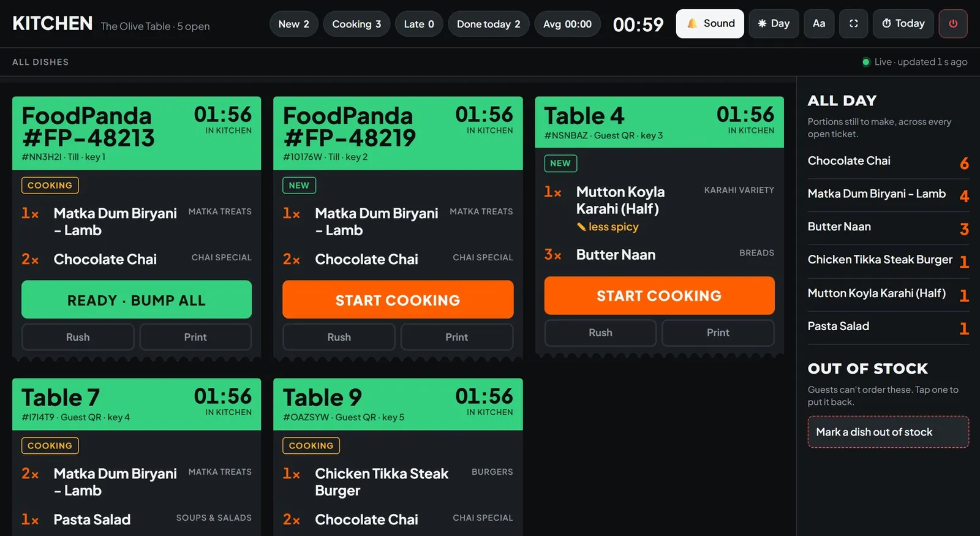Print the FoodPanda FP-48219 ticket

click(x=456, y=337)
